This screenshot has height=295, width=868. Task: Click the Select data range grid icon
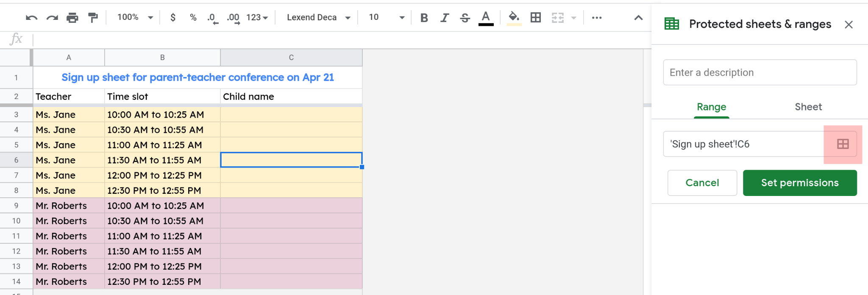tap(843, 144)
